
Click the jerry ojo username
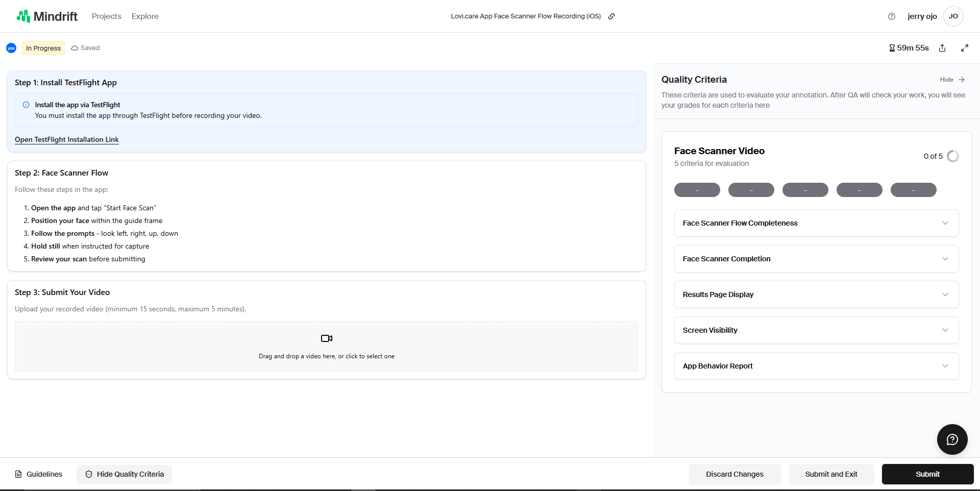click(922, 16)
